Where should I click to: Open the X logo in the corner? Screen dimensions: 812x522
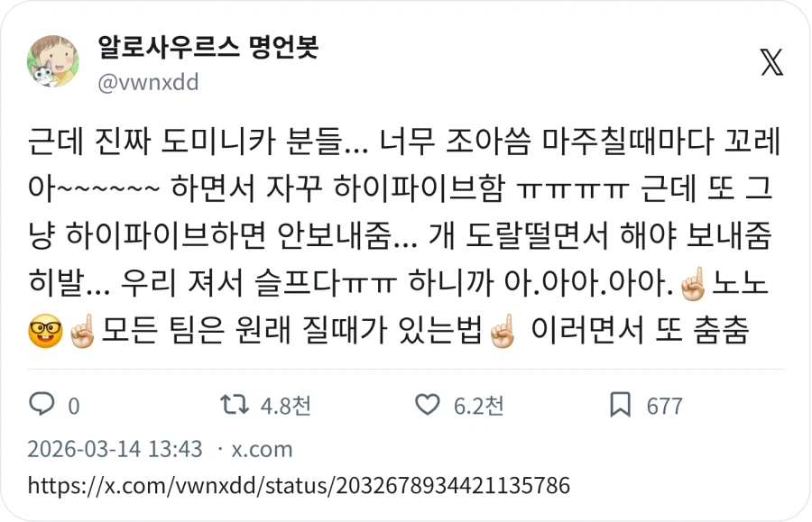pos(771,62)
